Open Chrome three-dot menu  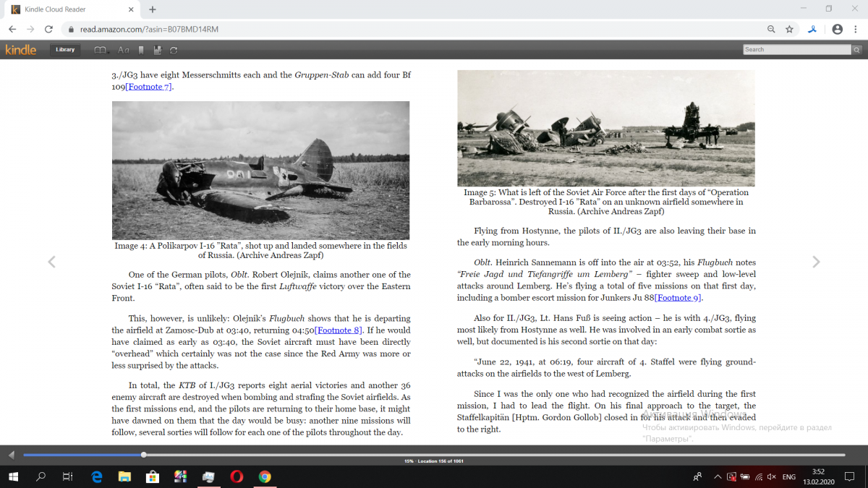tap(856, 30)
